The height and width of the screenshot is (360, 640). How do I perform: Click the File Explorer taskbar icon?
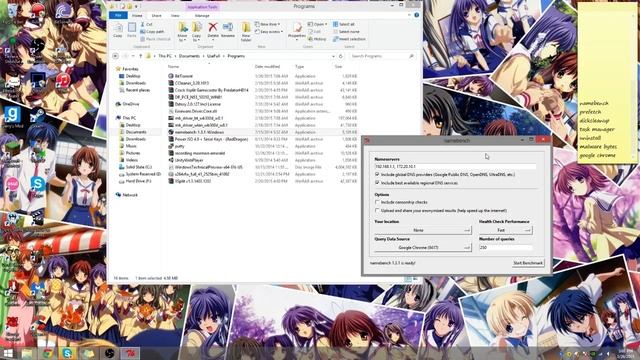(x=27, y=353)
